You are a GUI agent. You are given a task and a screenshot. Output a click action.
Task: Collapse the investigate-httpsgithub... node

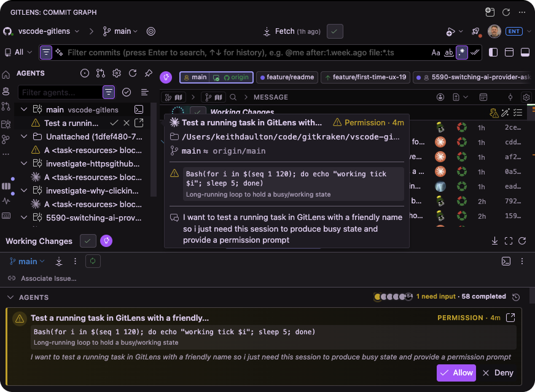point(24,163)
